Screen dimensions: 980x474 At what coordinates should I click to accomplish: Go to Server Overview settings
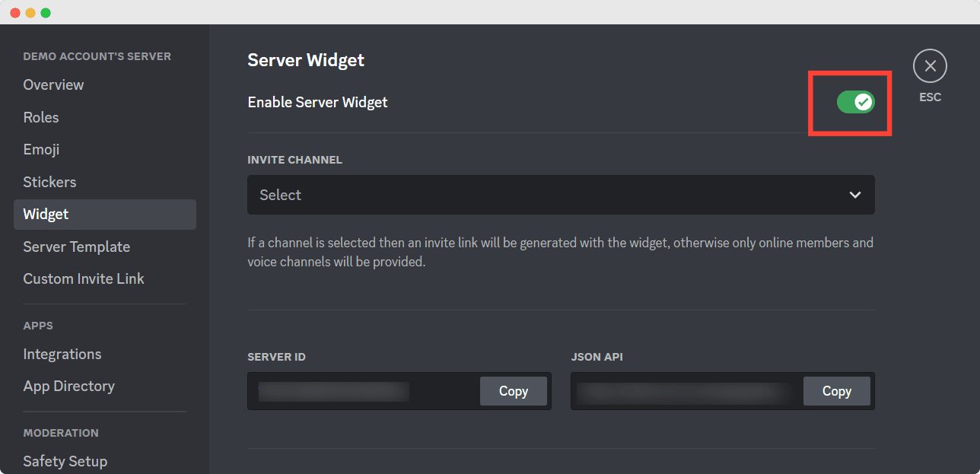(x=53, y=84)
